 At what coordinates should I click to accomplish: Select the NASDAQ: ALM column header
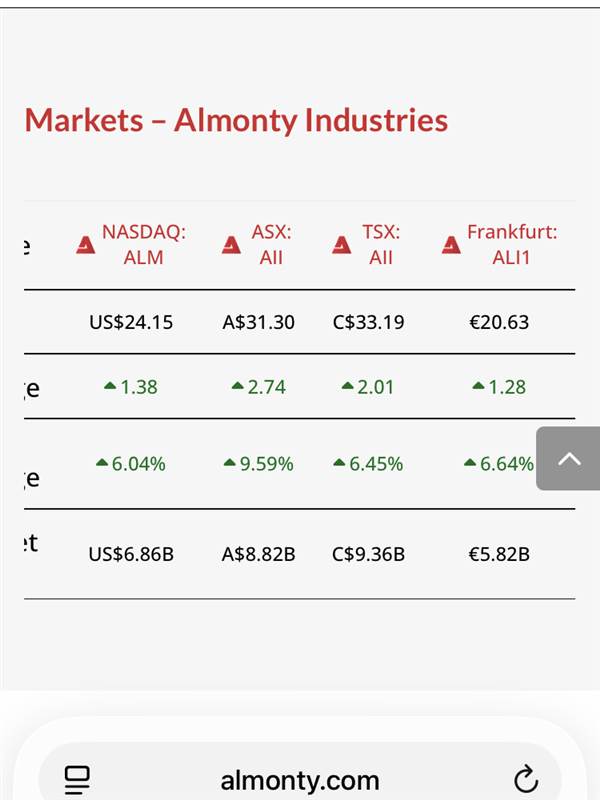point(144,245)
